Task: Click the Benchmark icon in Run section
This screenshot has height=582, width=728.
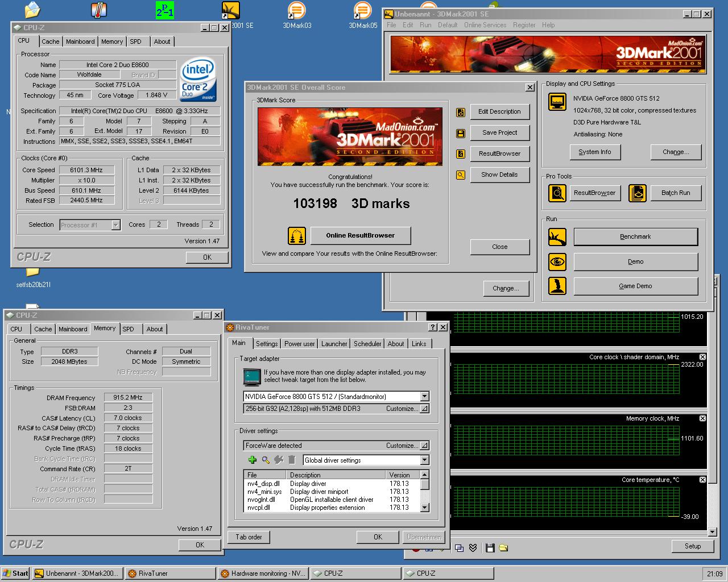Action: tap(557, 237)
